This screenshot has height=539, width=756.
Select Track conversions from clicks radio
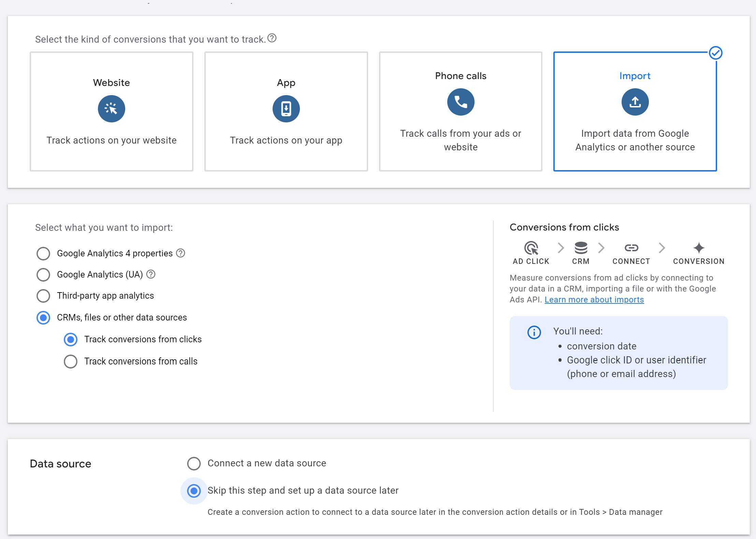(71, 340)
